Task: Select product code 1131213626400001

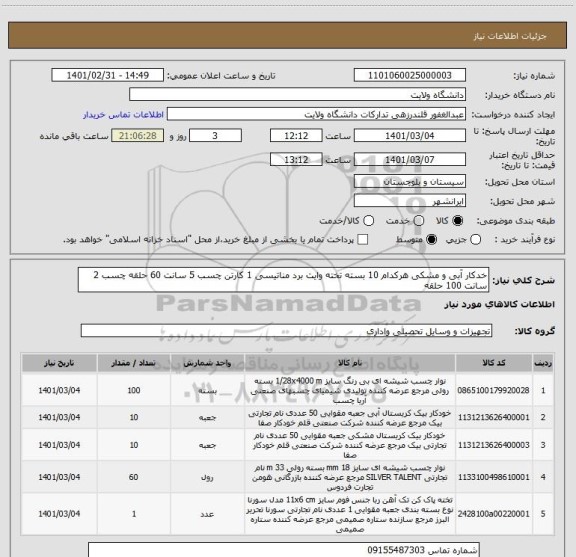Action: point(493,417)
